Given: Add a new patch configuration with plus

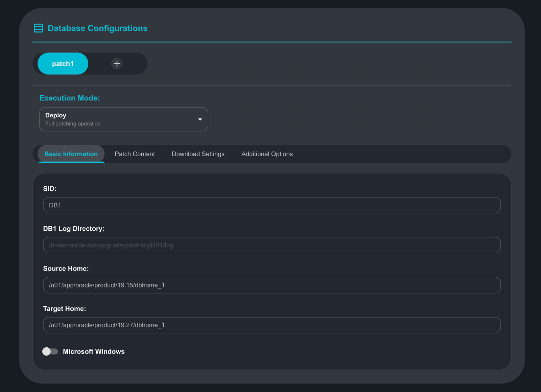Looking at the screenshot, I should (x=117, y=64).
